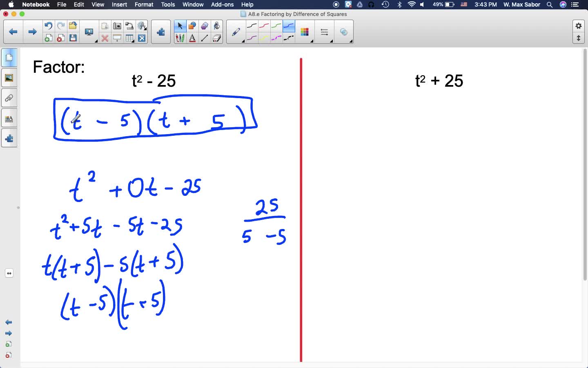The width and height of the screenshot is (588, 368).
Task: Pick the red pen line style
Action: pyautogui.click(x=264, y=26)
